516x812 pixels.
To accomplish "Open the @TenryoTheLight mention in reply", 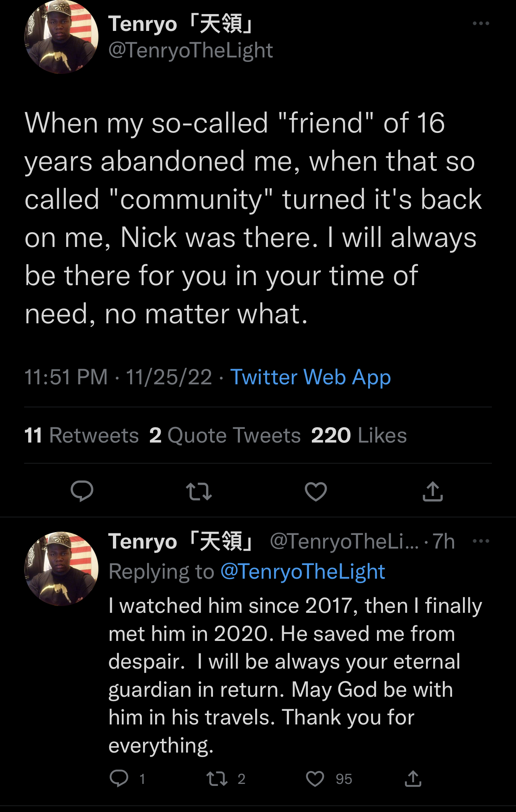I will point(303,571).
